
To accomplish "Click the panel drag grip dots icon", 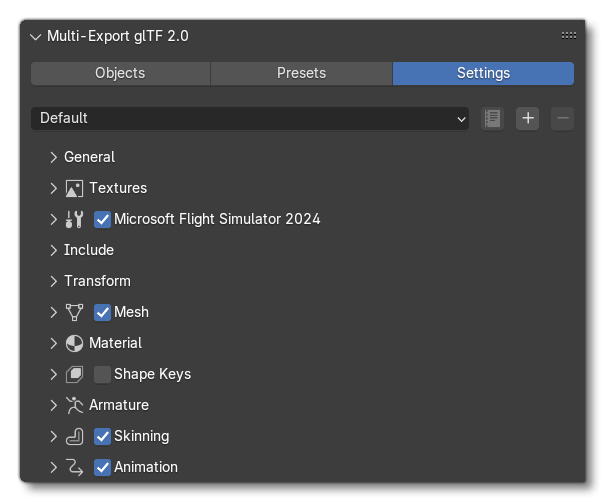I will click(x=569, y=36).
